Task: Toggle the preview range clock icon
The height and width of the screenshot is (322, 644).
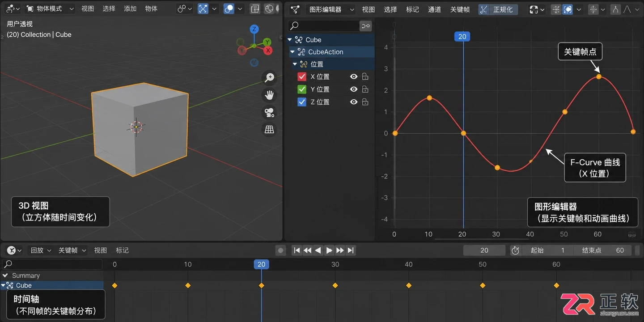Action: (515, 250)
